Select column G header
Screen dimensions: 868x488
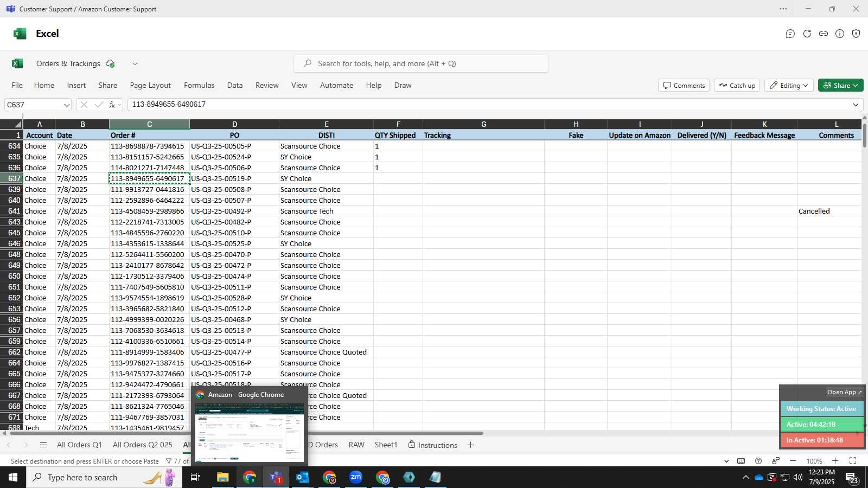483,124
